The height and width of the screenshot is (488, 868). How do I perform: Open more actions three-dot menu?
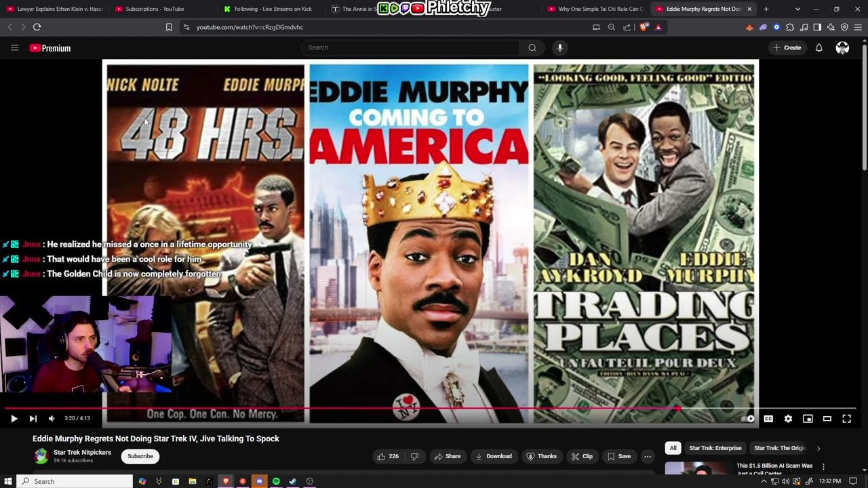click(x=648, y=456)
